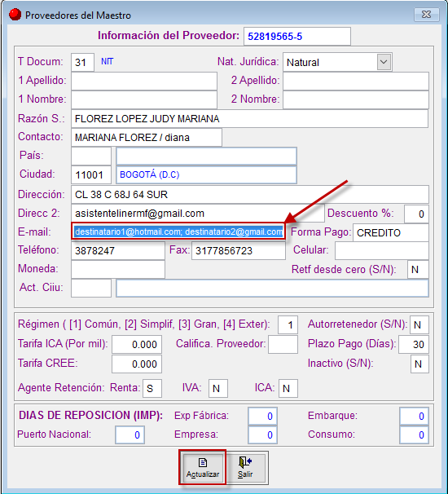Click the Agente Retención Renta field

[152, 388]
